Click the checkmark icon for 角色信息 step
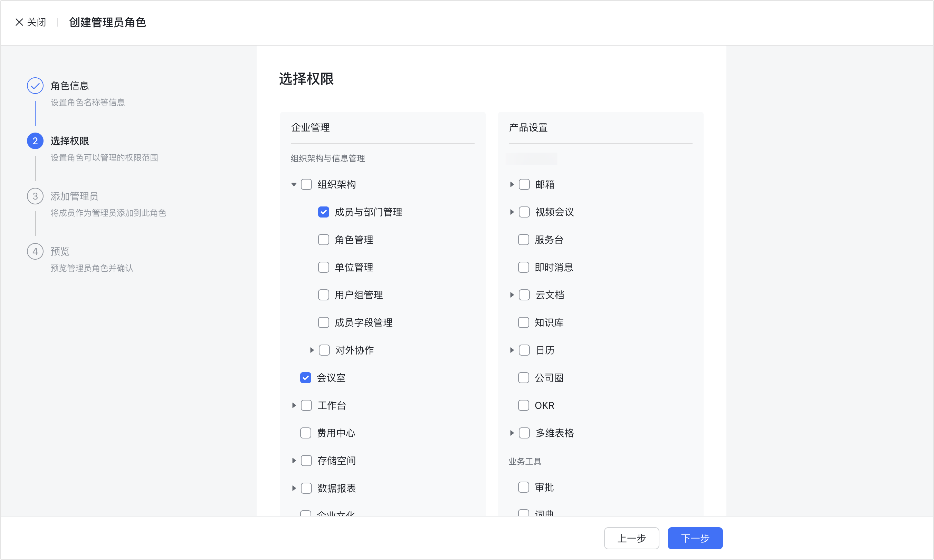The width and height of the screenshot is (934, 560). [35, 86]
